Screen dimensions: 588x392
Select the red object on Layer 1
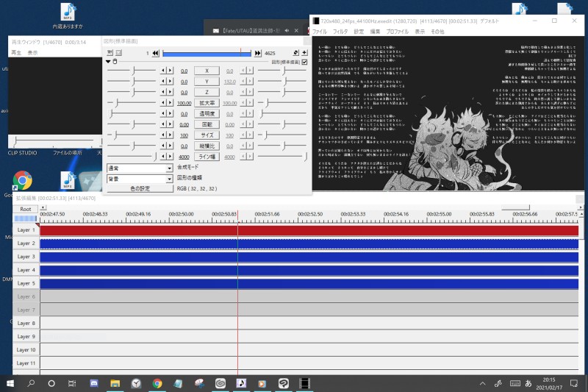coord(309,230)
